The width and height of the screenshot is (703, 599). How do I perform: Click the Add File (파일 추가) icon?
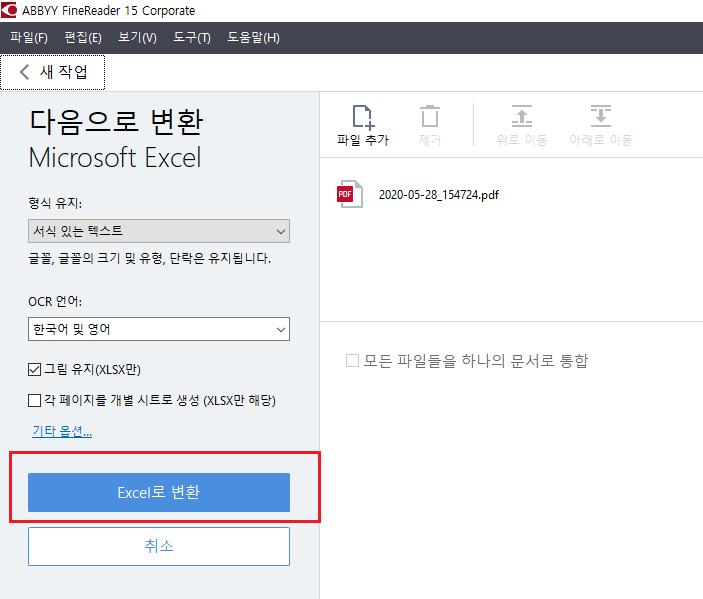362,117
